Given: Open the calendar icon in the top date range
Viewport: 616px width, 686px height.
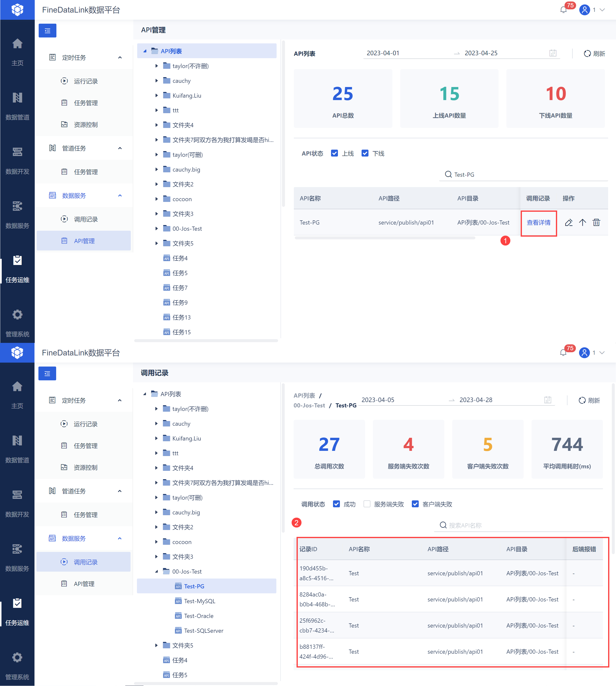Looking at the screenshot, I should coord(553,53).
